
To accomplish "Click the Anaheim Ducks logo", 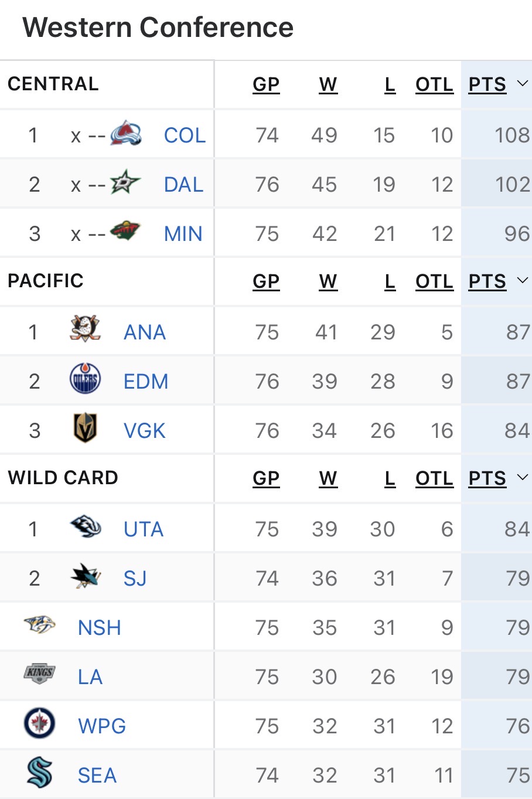I will pyautogui.click(x=86, y=329).
